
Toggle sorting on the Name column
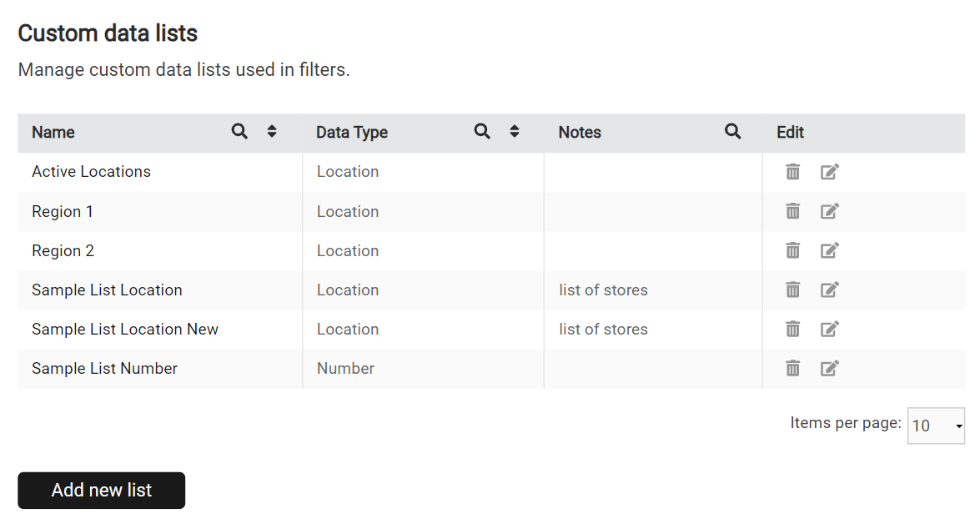coord(271,131)
